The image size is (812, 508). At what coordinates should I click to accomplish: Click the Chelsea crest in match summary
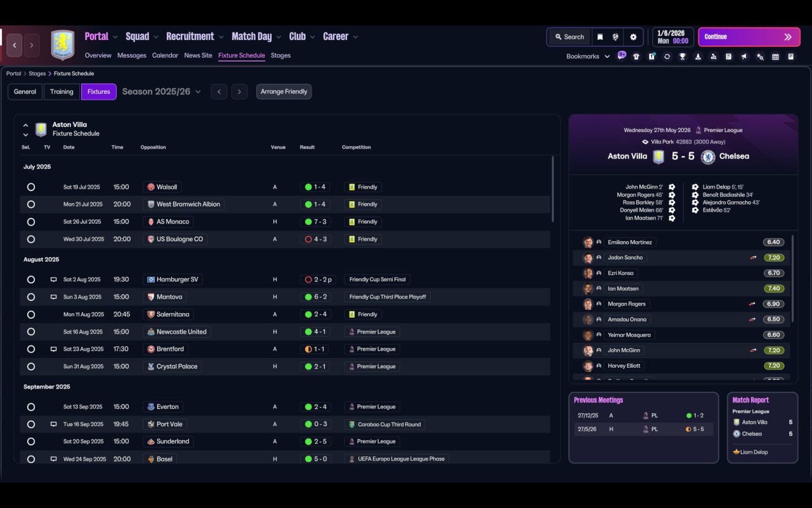click(708, 156)
